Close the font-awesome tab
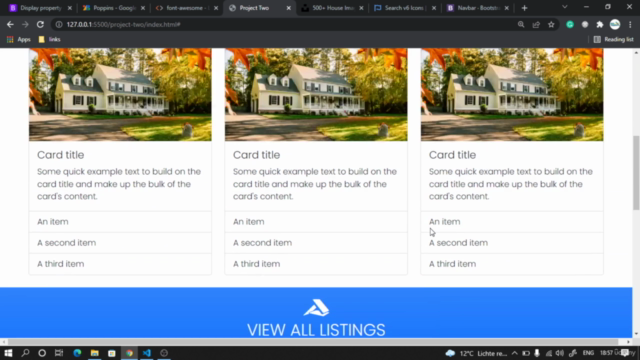 point(216,8)
